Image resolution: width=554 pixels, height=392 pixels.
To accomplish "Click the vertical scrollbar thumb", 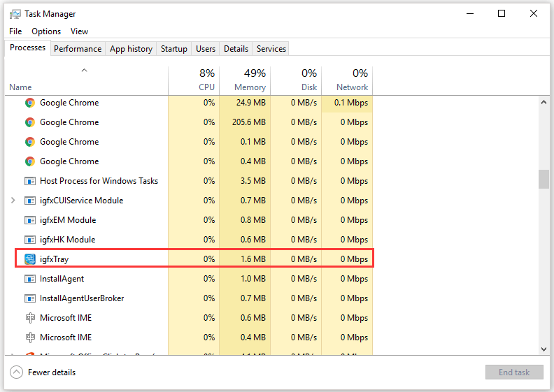I will point(544,180).
